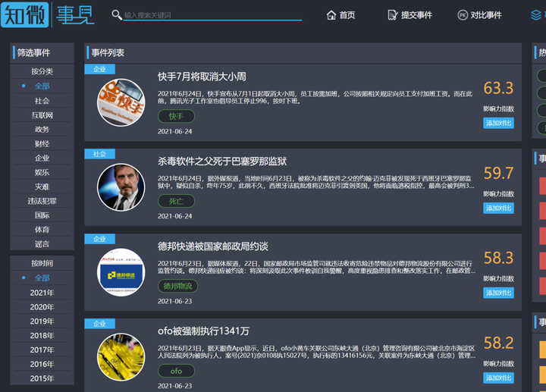Click the John McAfee portrait thumbnail
Viewport: 546px width, 392px height.
[x=121, y=187]
